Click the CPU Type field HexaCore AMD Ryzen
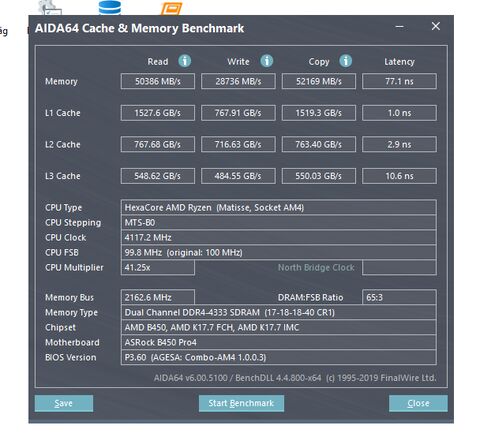The height and width of the screenshot is (444, 480). click(x=279, y=208)
